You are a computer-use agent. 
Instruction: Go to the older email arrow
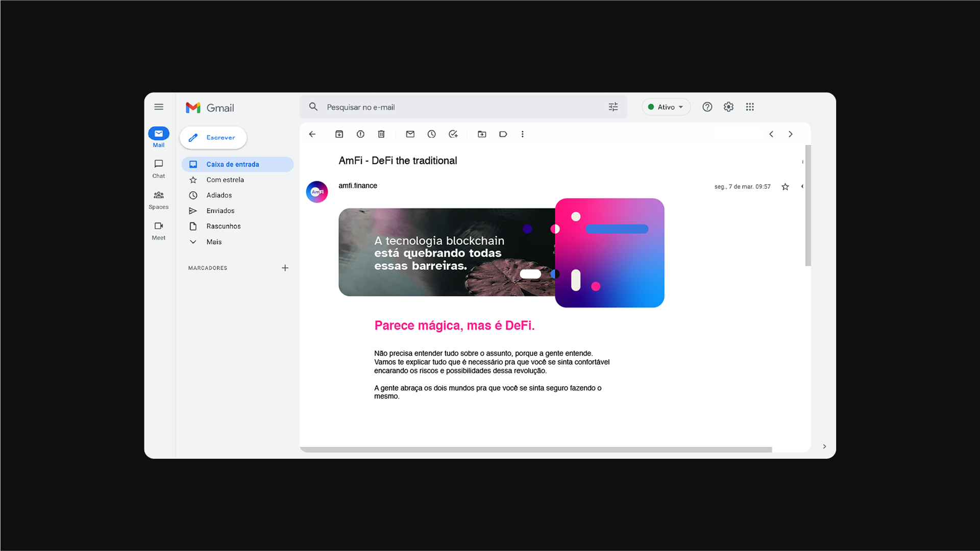point(791,134)
